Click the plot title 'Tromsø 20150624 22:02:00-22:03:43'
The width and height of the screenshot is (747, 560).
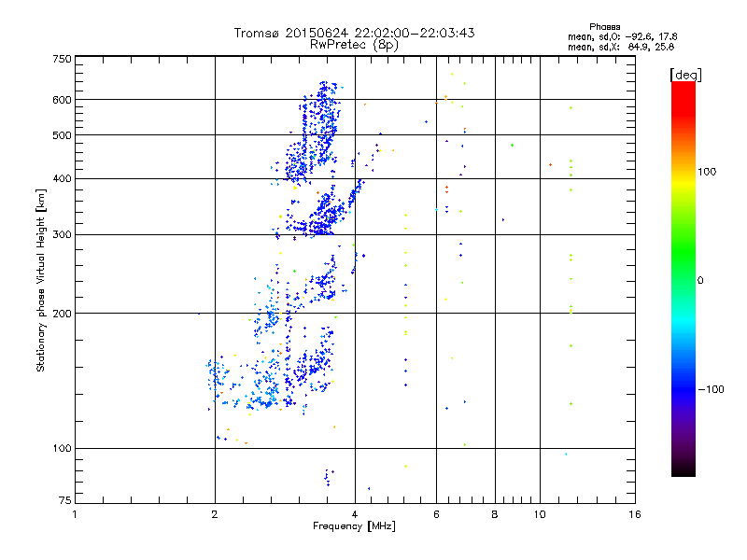(x=354, y=33)
